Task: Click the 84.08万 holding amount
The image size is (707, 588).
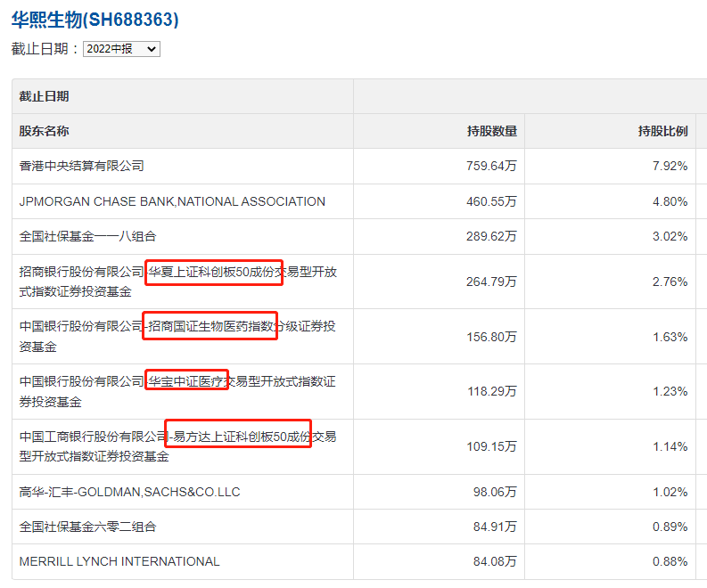Action: 495,561
